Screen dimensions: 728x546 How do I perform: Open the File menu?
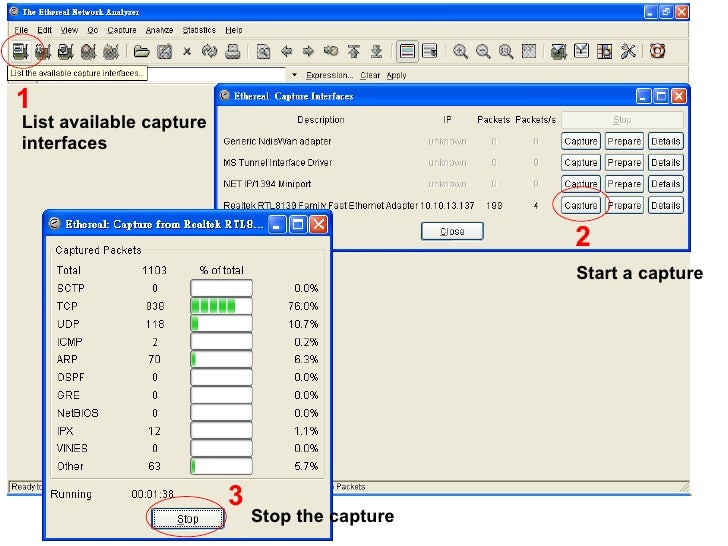21,30
